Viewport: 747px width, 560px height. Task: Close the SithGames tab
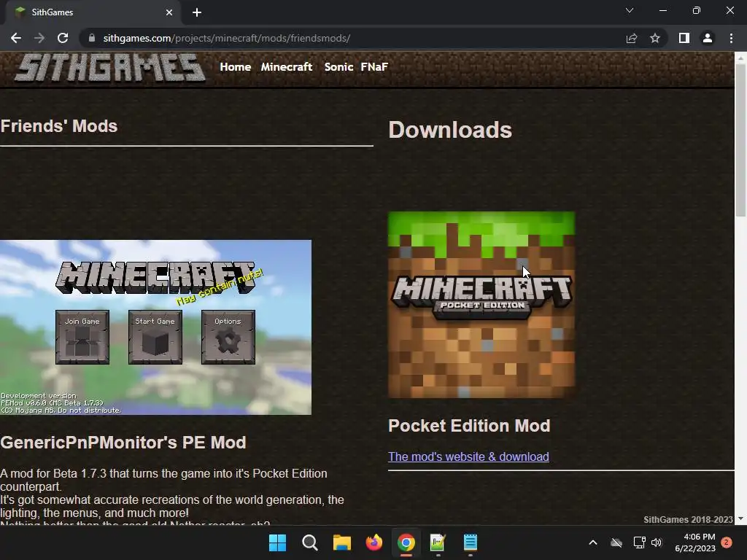pos(169,12)
